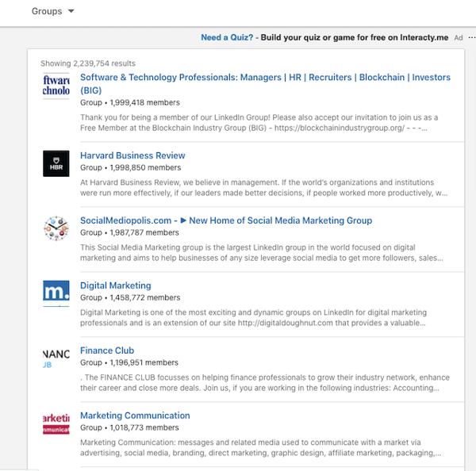This screenshot has width=476, height=471.
Task: Click '1,999,418 members' text
Action: click(x=145, y=102)
